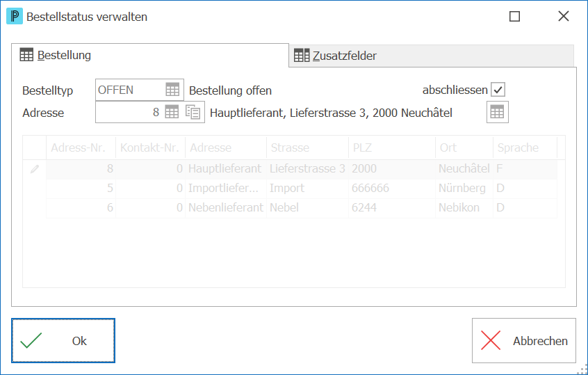Cancel with the Abbrechen button
Screen dimensions: 588x375
tap(524, 340)
